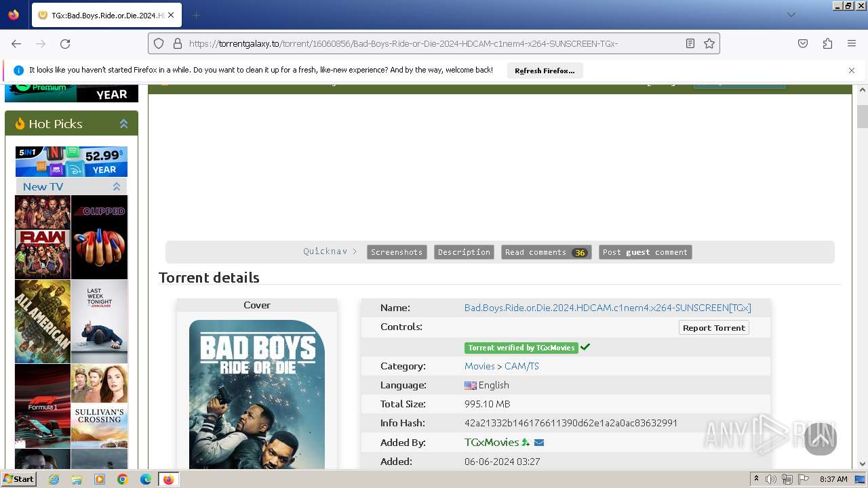
Task: Click the envelope message icon next to TGxMovies
Action: [x=539, y=443]
